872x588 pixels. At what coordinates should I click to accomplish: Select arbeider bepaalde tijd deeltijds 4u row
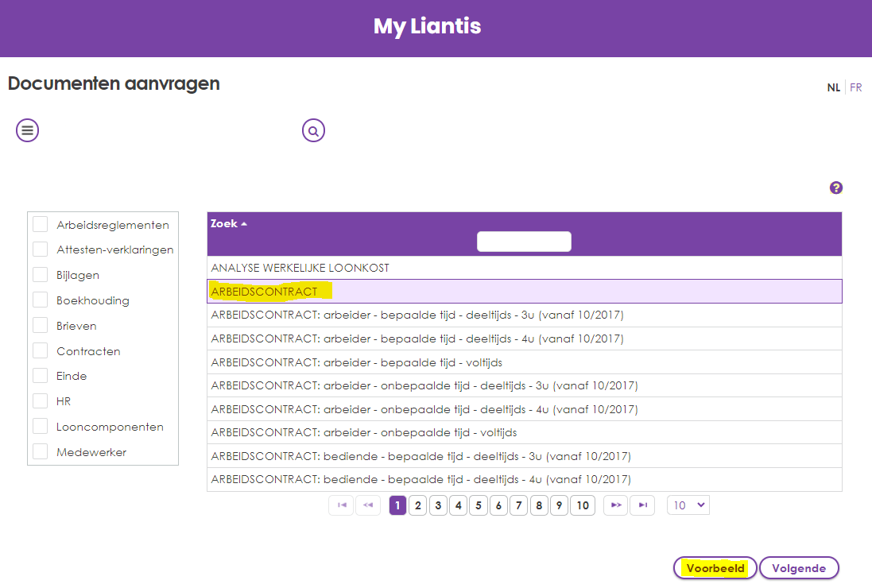pos(525,338)
